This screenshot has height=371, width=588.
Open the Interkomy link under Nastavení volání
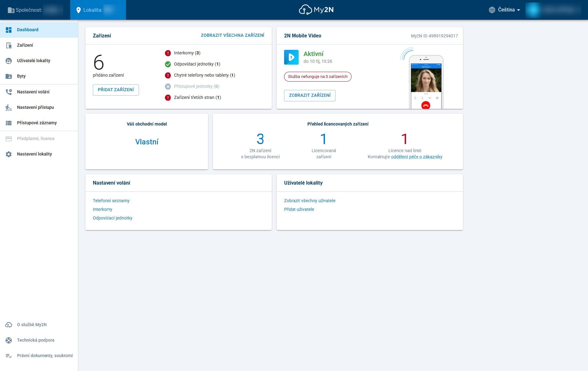point(102,209)
